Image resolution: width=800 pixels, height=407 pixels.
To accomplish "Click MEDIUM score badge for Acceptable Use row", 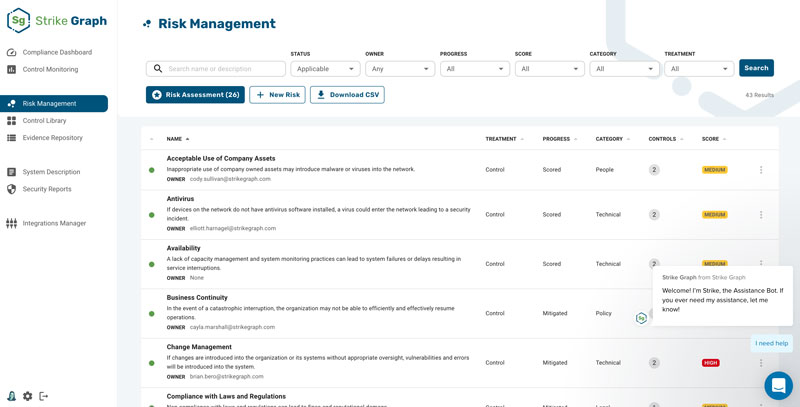I will tap(714, 170).
